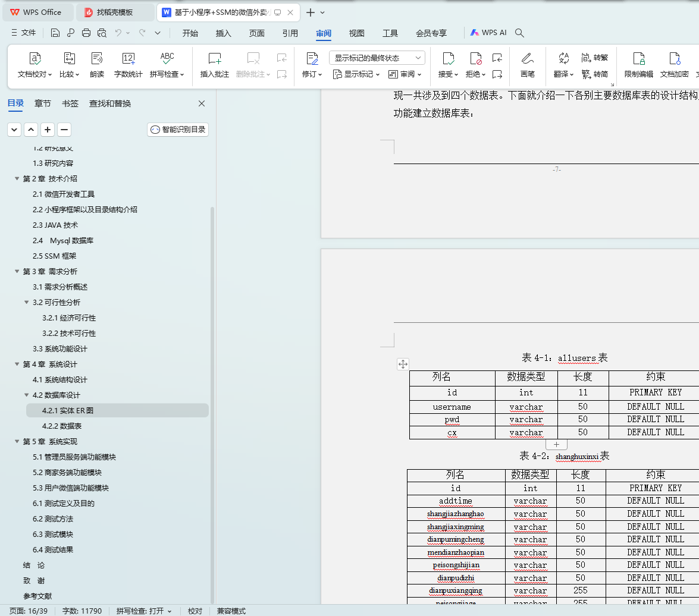Click the save icon in quick toolbar

[x=55, y=33]
